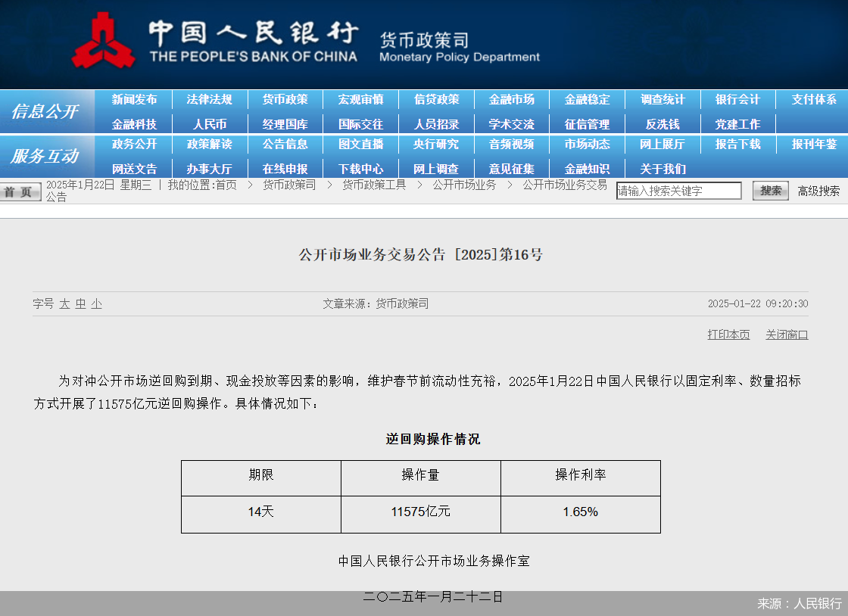The height and width of the screenshot is (616, 848).
Task: Click 关闭窗口 to close the window
Action: point(786,334)
